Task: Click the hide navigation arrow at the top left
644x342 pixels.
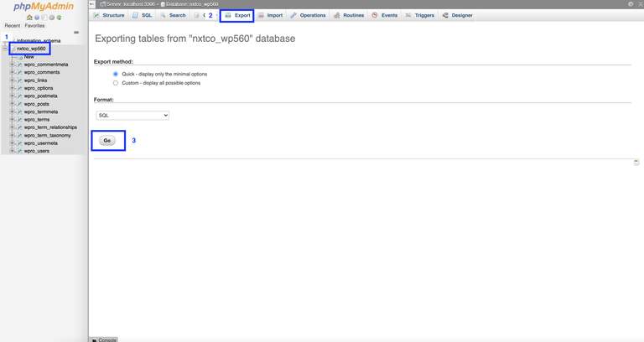Action: [92, 4]
